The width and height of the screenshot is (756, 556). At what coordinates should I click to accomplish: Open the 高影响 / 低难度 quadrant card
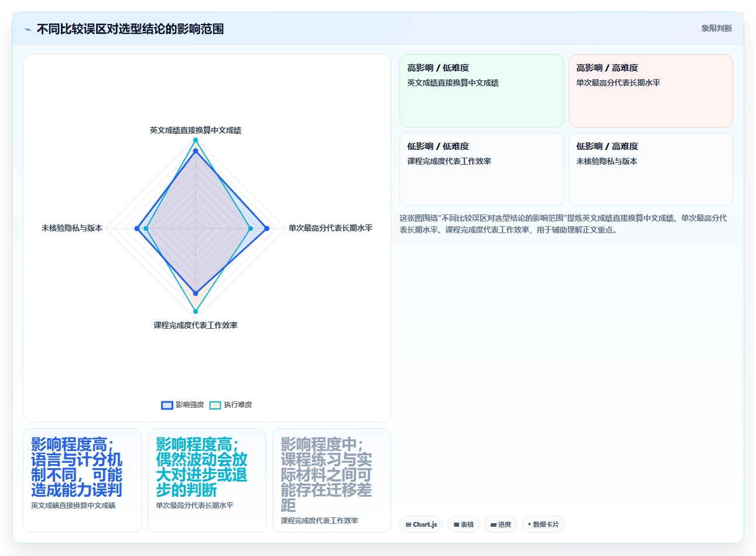(x=481, y=91)
